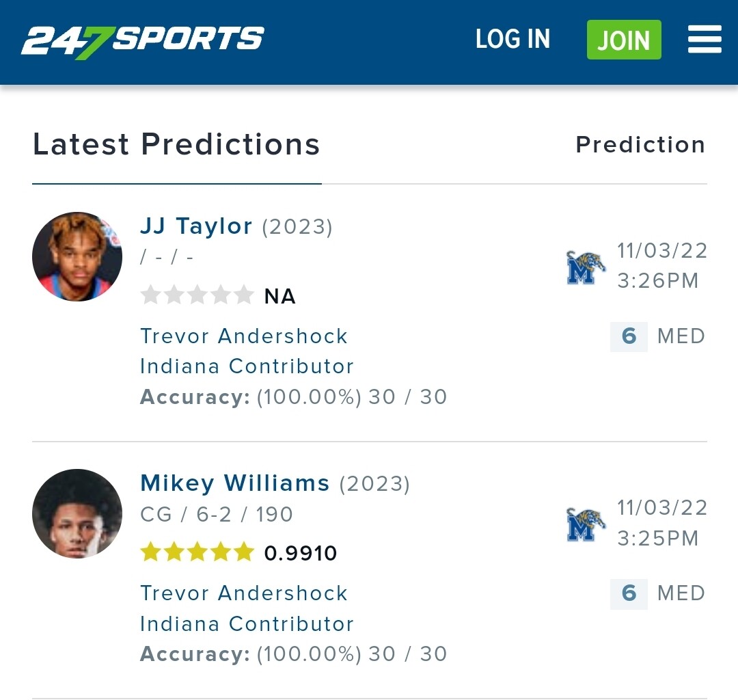Viewport: 738px width, 700px height.
Task: Click Trevor Andershock under JJ Taylor
Action: pyautogui.click(x=244, y=336)
